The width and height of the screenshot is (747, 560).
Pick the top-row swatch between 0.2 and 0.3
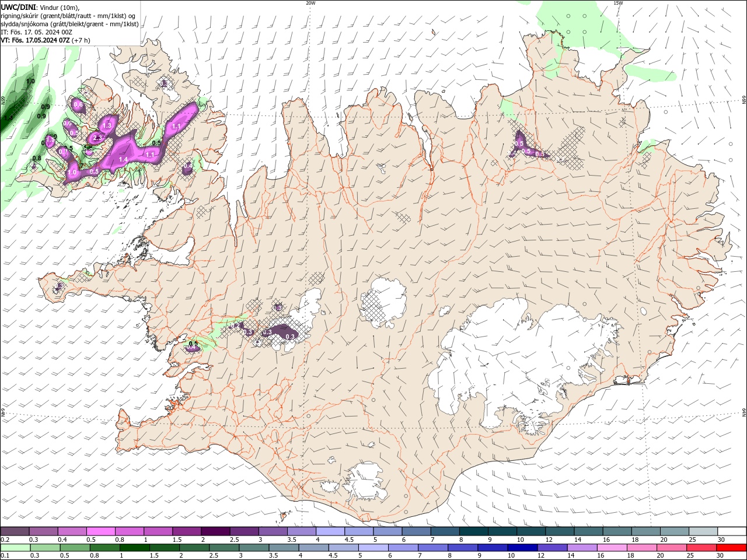pyautogui.click(x=15, y=531)
